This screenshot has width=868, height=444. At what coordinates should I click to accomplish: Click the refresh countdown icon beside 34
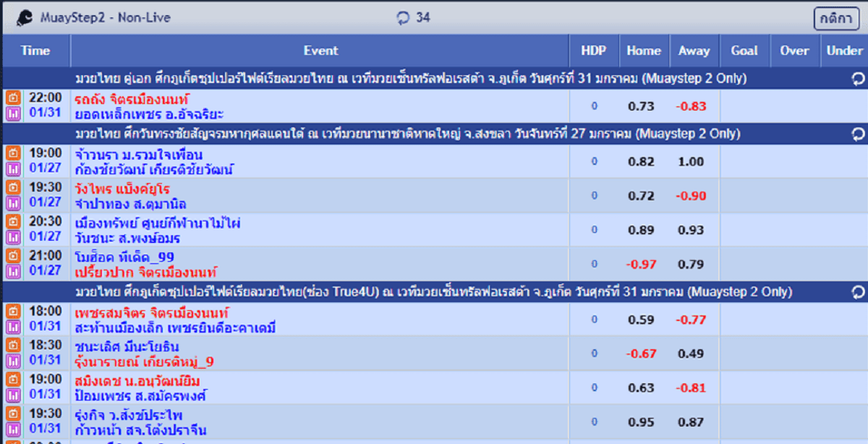pyautogui.click(x=403, y=17)
